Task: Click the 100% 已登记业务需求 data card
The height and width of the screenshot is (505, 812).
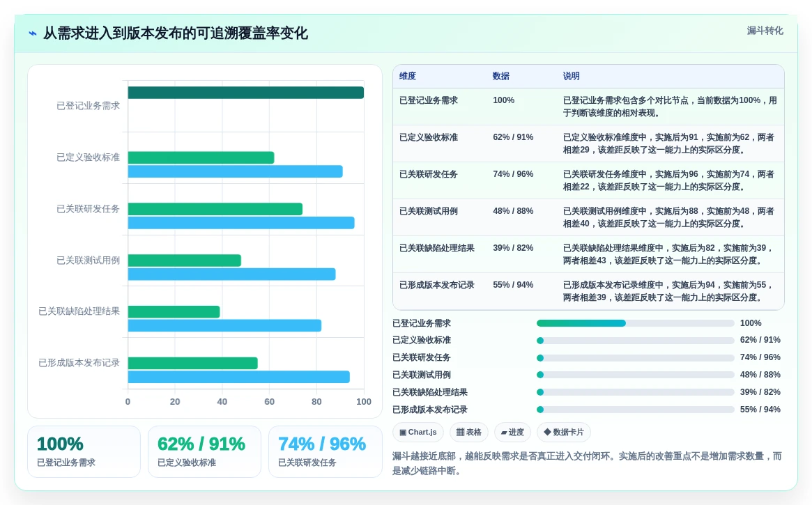Action: (84, 451)
